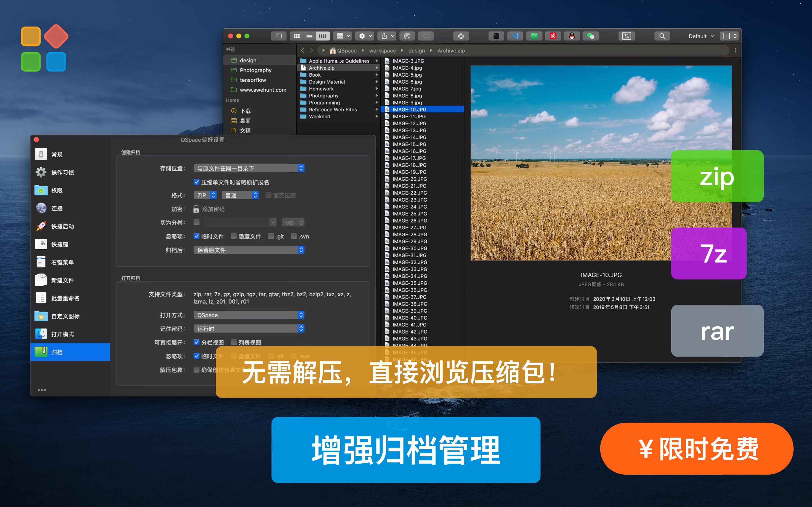Click the WeChat toolbar icon
Screen dimensions: 812x507
coord(591,36)
